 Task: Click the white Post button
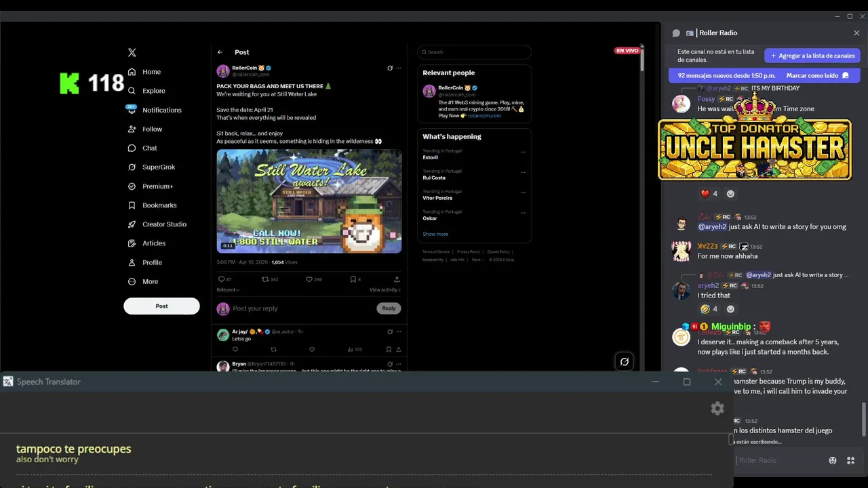(161, 306)
